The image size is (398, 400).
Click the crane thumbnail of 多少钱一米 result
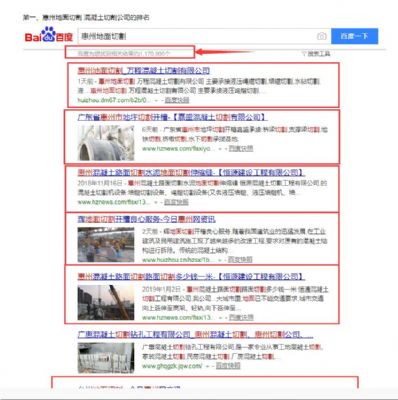[x=106, y=302]
